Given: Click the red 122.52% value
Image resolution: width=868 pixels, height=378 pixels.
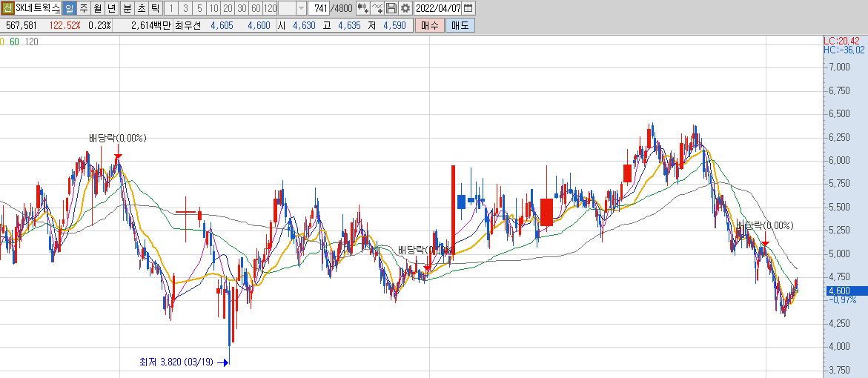Looking at the screenshot, I should click(64, 25).
